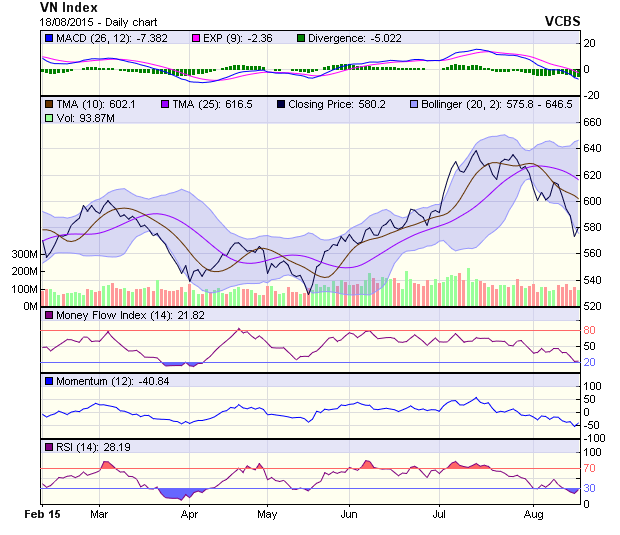Click the Aug label on time axis
Image resolution: width=620 pixels, height=535 pixels.
[x=533, y=514]
